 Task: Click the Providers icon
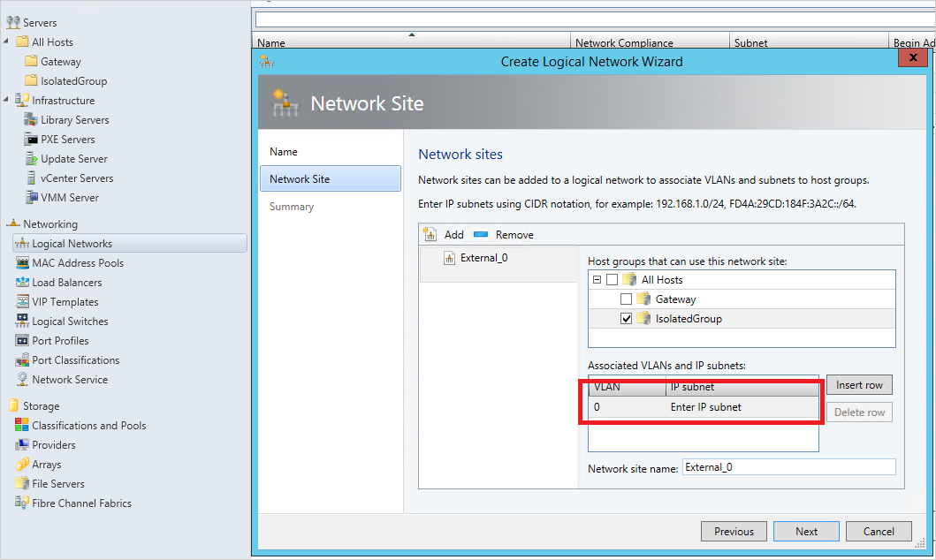coord(22,444)
